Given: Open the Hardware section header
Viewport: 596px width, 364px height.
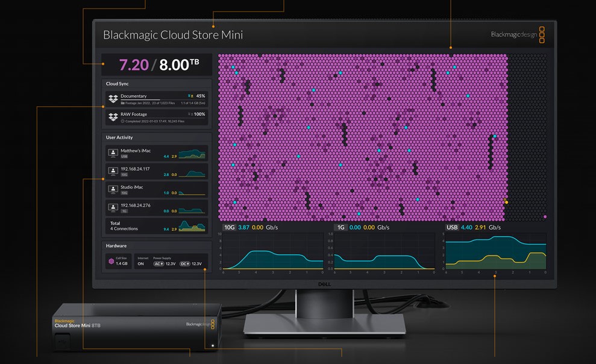Looking at the screenshot, I should click(157, 246).
